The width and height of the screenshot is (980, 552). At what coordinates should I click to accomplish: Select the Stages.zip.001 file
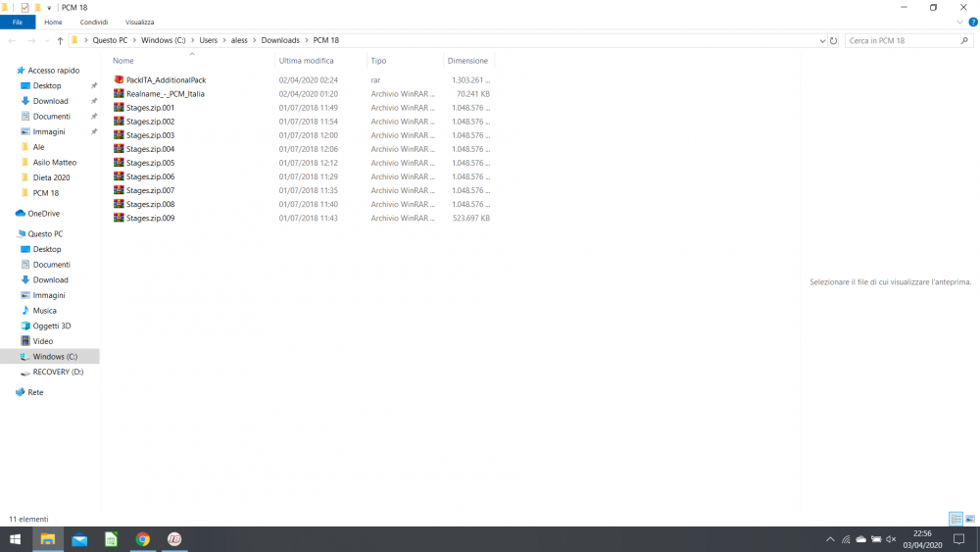(150, 108)
